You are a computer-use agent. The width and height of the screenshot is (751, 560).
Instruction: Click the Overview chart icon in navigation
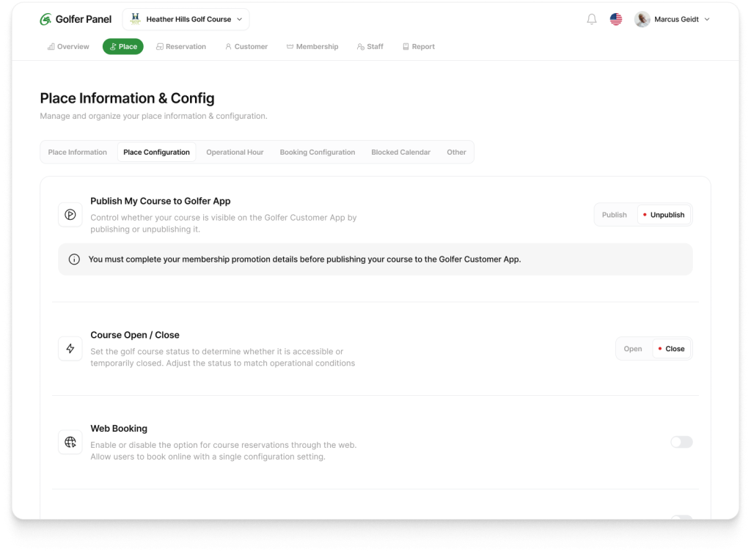point(51,46)
